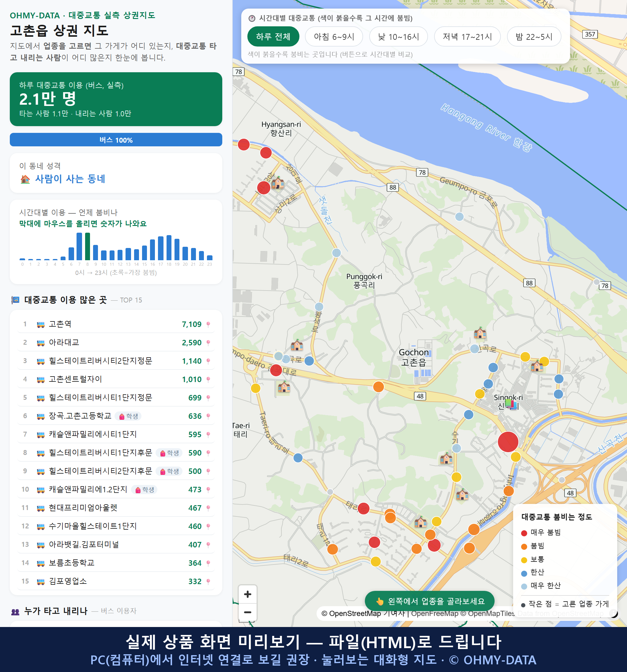Click 사람이 사는 동네 label
The image size is (627, 672).
[70, 179]
